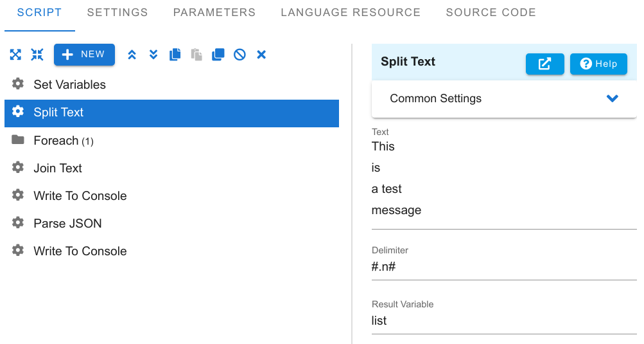Click the expand all icon
The image size is (644, 344).
click(x=15, y=54)
